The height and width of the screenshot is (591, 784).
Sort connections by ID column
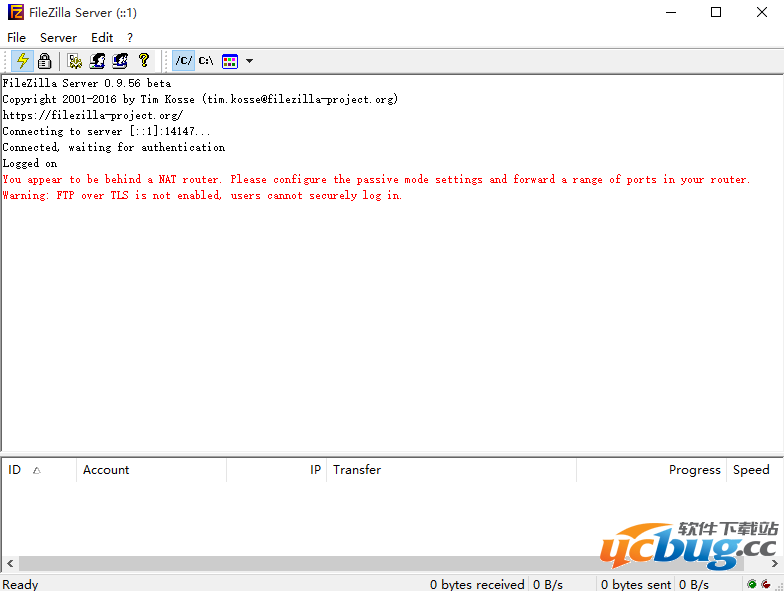(x=39, y=470)
